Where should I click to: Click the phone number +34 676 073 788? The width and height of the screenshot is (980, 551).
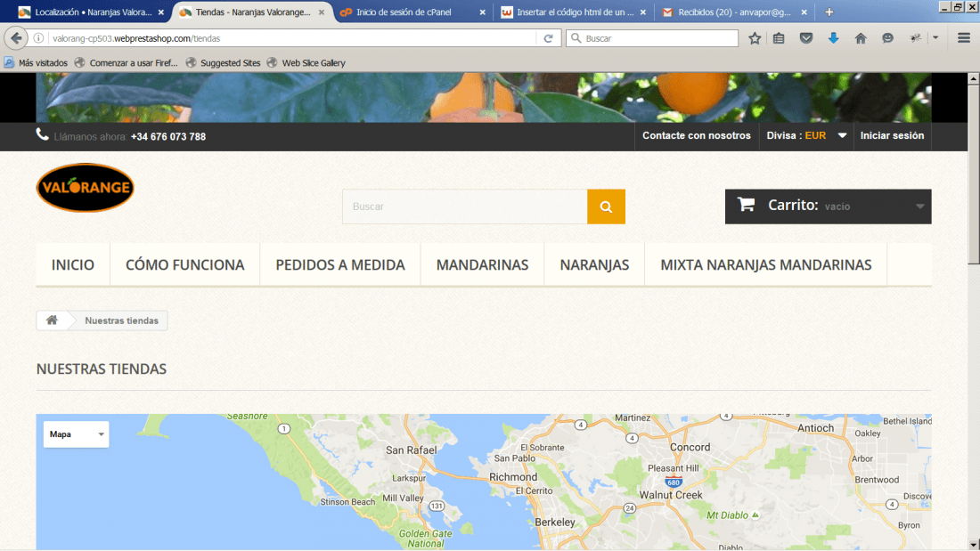pyautogui.click(x=168, y=137)
